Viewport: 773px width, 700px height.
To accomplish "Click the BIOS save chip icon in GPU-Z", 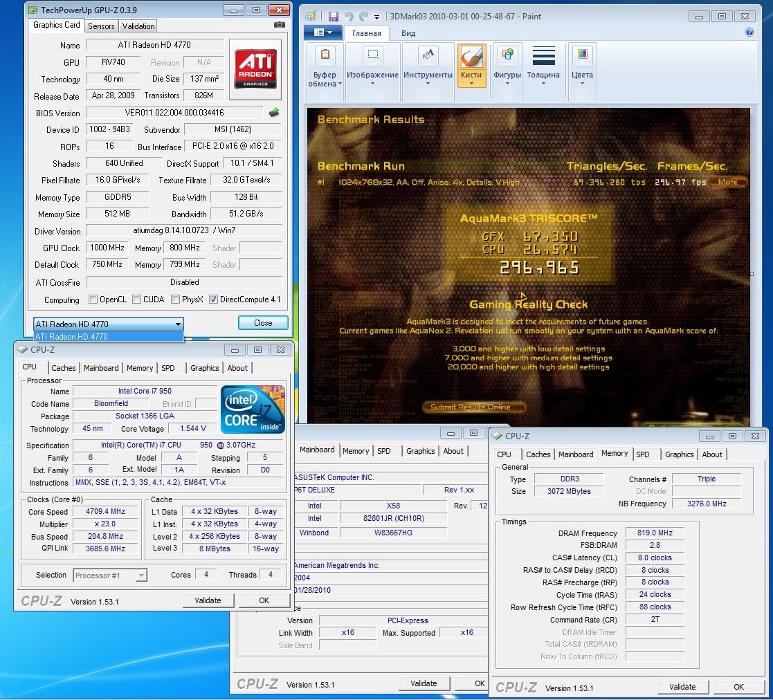I will (274, 113).
